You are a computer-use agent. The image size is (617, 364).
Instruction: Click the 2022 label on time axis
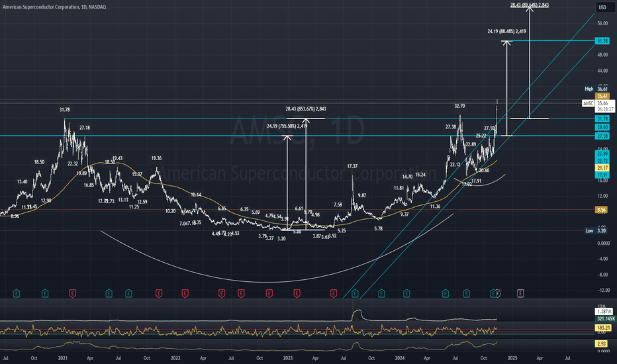pos(175,358)
